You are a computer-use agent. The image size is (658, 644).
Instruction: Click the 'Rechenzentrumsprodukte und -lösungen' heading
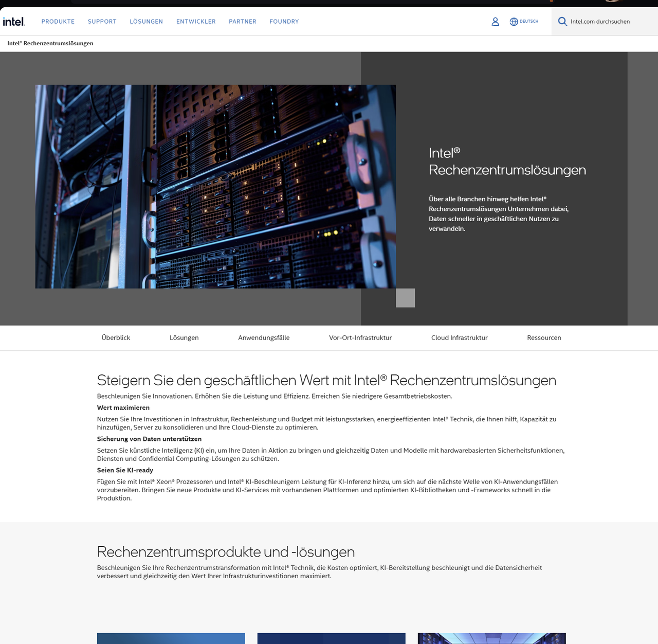pyautogui.click(x=226, y=552)
